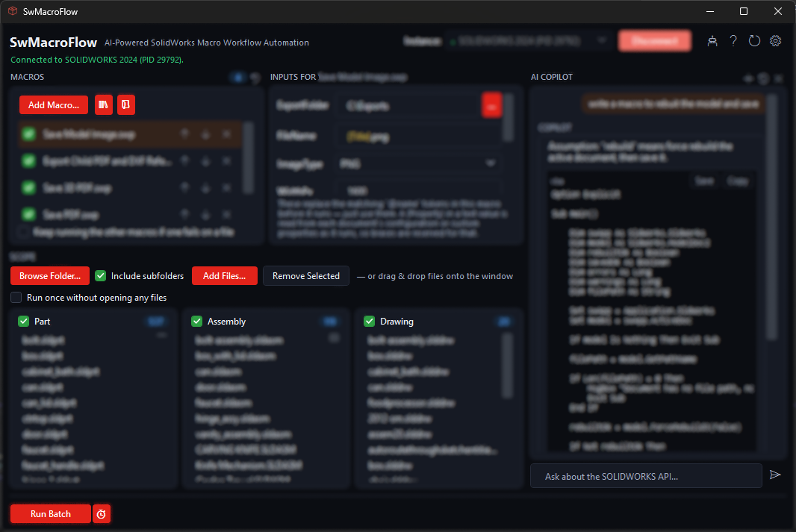Open the macro library icon button

[x=104, y=105]
